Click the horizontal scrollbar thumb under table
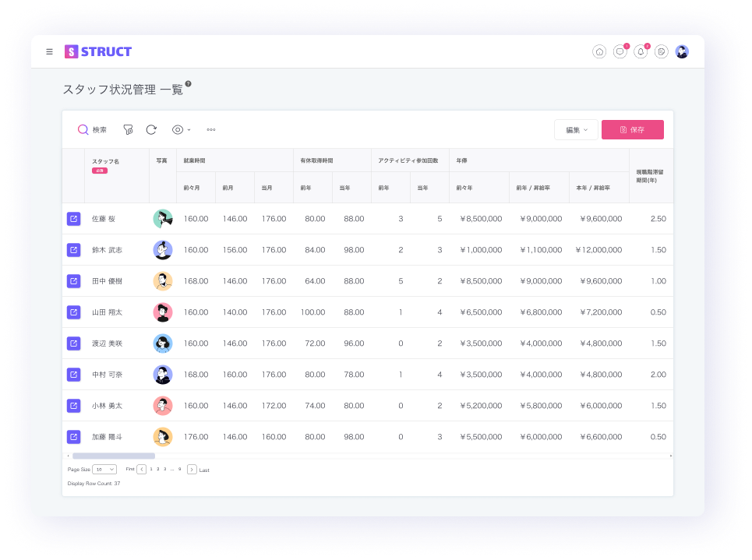752x560 pixels. pos(114,456)
